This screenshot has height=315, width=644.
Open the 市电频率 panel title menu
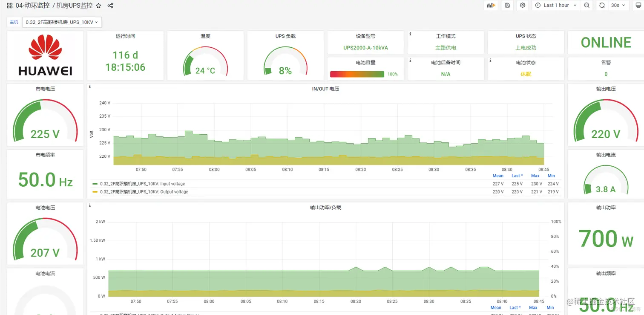(x=45, y=155)
